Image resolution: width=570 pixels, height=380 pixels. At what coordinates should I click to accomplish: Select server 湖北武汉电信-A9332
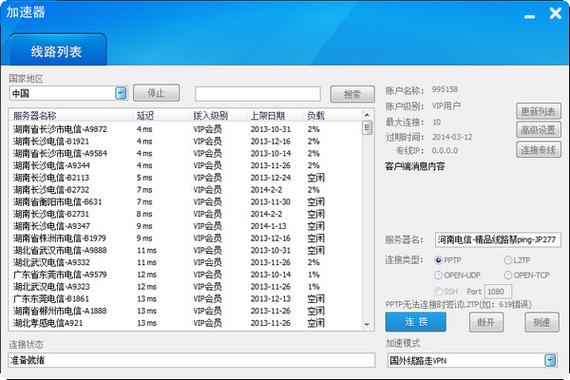pyautogui.click(x=185, y=262)
